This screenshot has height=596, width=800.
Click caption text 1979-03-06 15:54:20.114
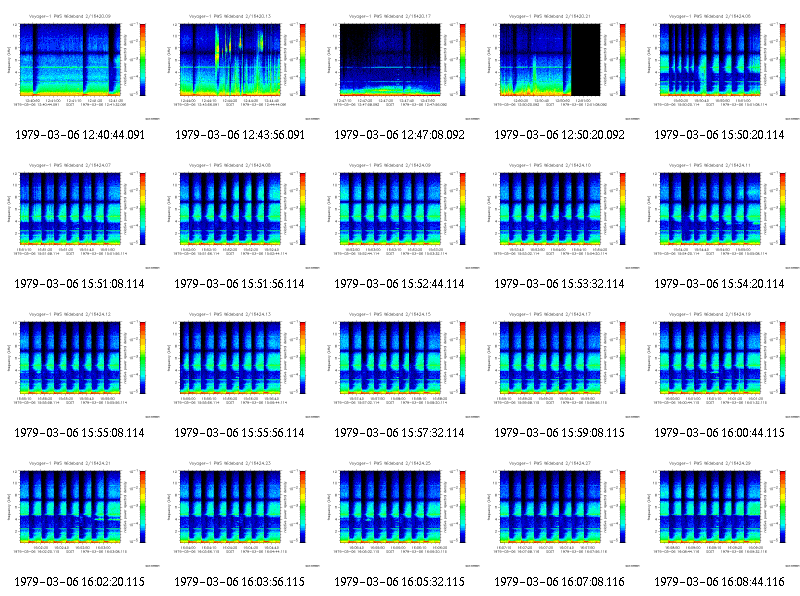719,284
